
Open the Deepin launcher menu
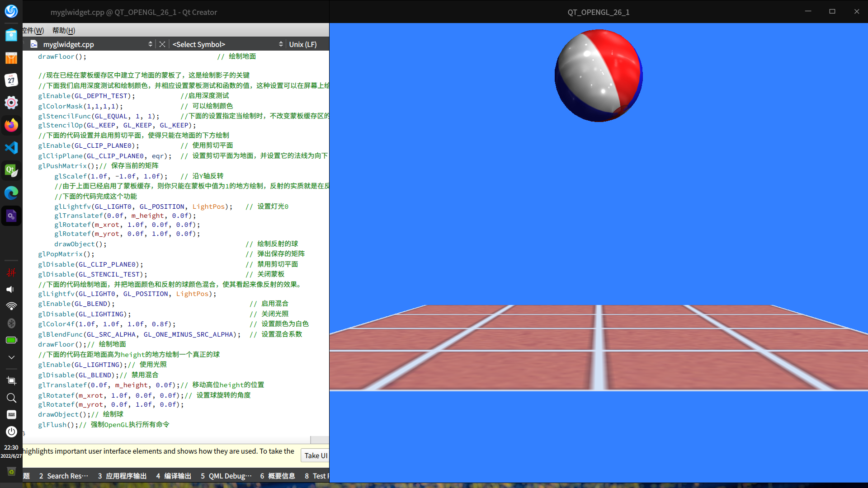point(11,11)
